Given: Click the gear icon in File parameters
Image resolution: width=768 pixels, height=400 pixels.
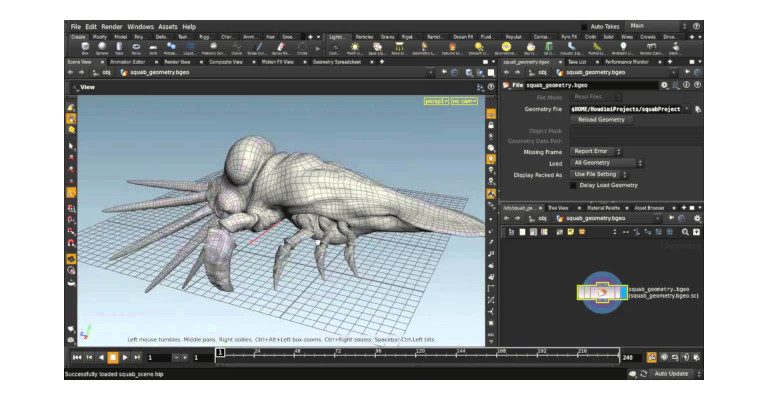Looking at the screenshot, I should pyautogui.click(x=662, y=85).
